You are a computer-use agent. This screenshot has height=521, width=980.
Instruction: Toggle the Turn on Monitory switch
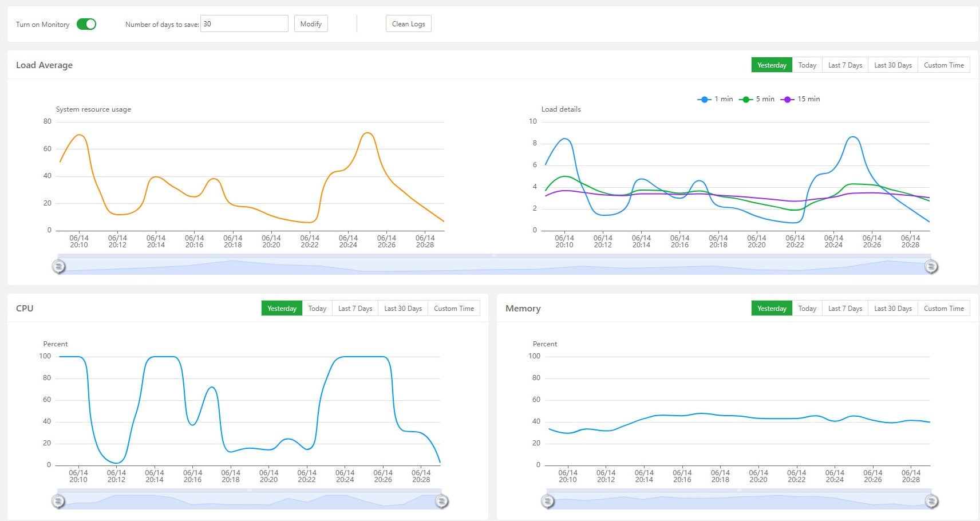coord(86,24)
